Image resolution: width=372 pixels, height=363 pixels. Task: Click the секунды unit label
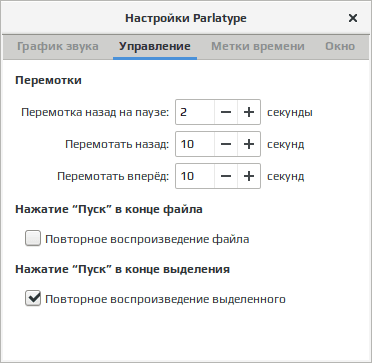click(x=290, y=112)
